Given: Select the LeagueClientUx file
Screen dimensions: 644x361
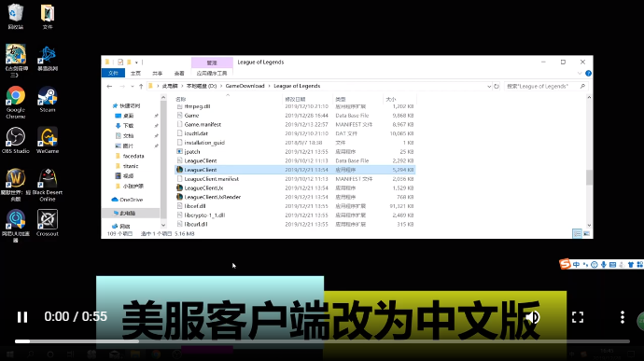Looking at the screenshot, I should coord(203,188).
